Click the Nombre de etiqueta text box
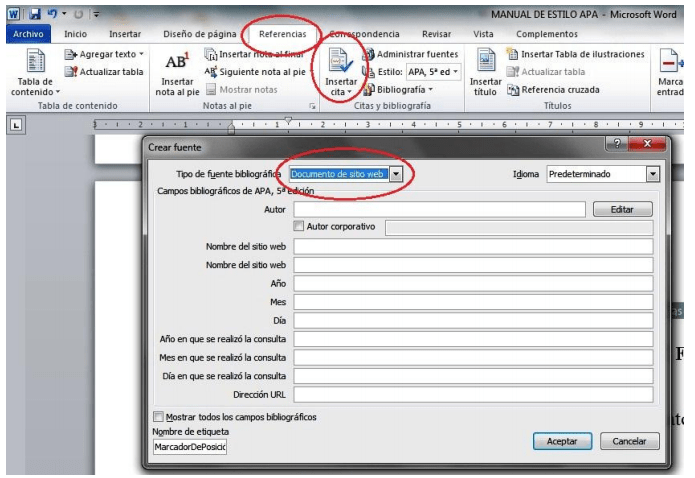 pos(190,447)
